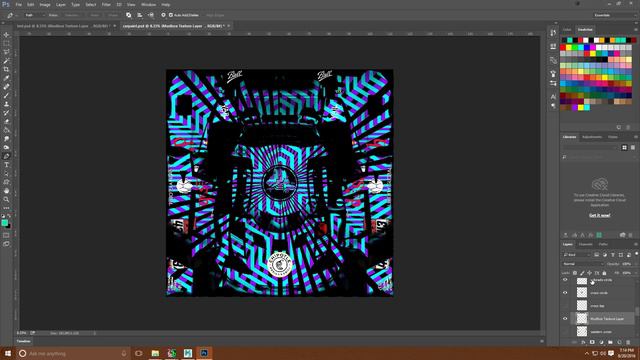Screen dimensions: 640x360
Task: Delete layer using trash icon
Action: click(628, 342)
